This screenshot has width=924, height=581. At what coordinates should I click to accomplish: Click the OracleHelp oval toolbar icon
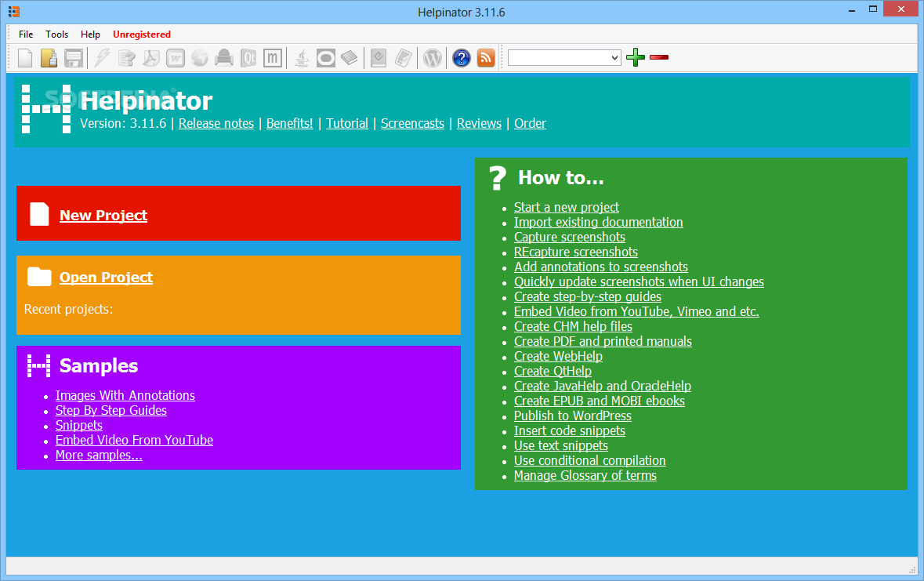point(326,58)
